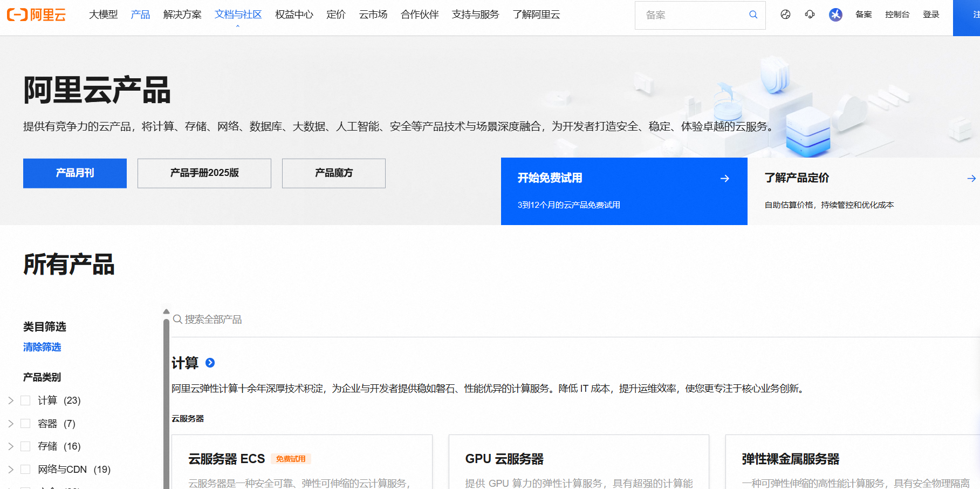Open the 权益中心 menu

point(294,15)
